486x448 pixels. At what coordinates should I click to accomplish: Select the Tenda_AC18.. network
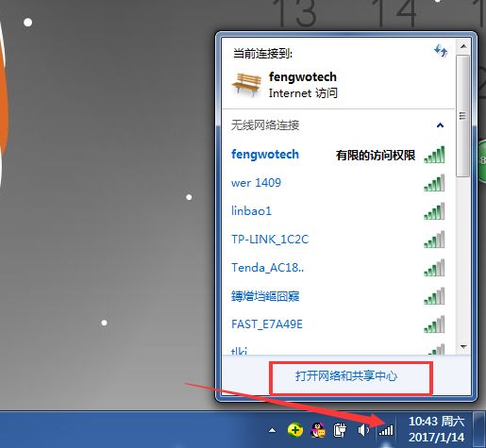pos(338,268)
